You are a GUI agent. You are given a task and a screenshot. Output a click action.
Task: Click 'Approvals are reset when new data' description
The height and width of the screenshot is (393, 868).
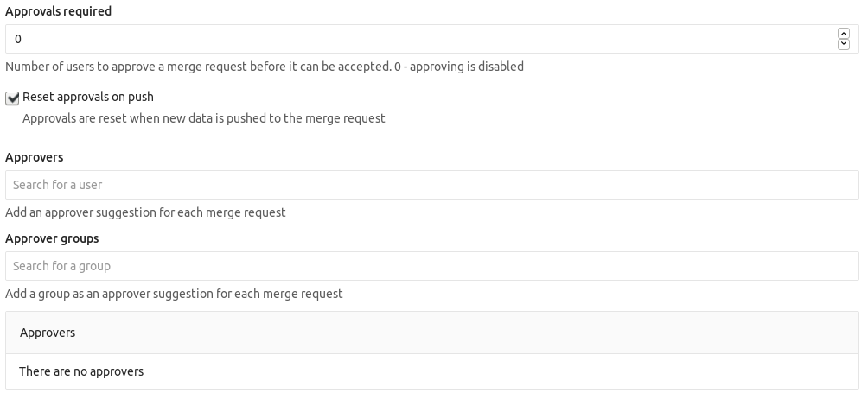coord(204,118)
